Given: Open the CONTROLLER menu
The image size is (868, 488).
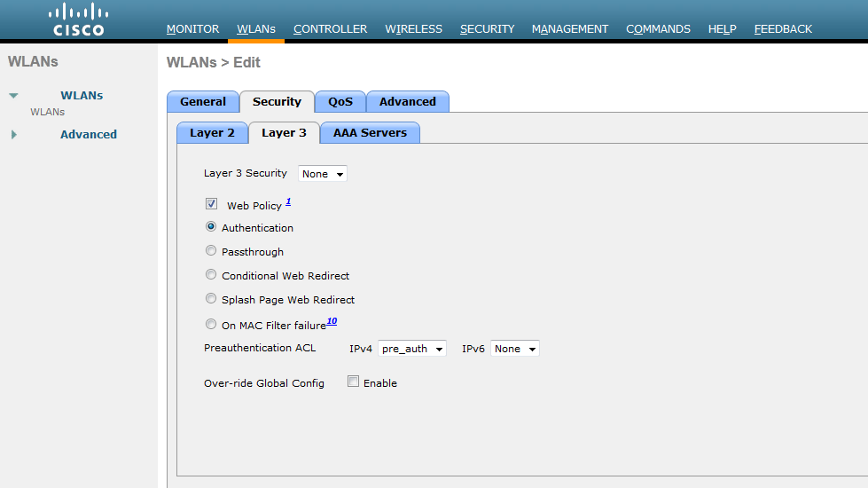Looking at the screenshot, I should tap(330, 28).
